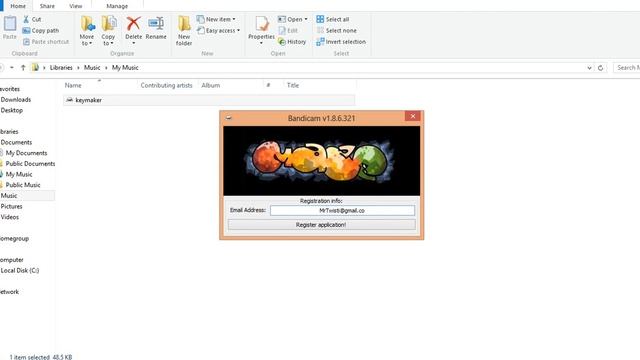Sort by Contributing artists column

pyautogui.click(x=167, y=85)
